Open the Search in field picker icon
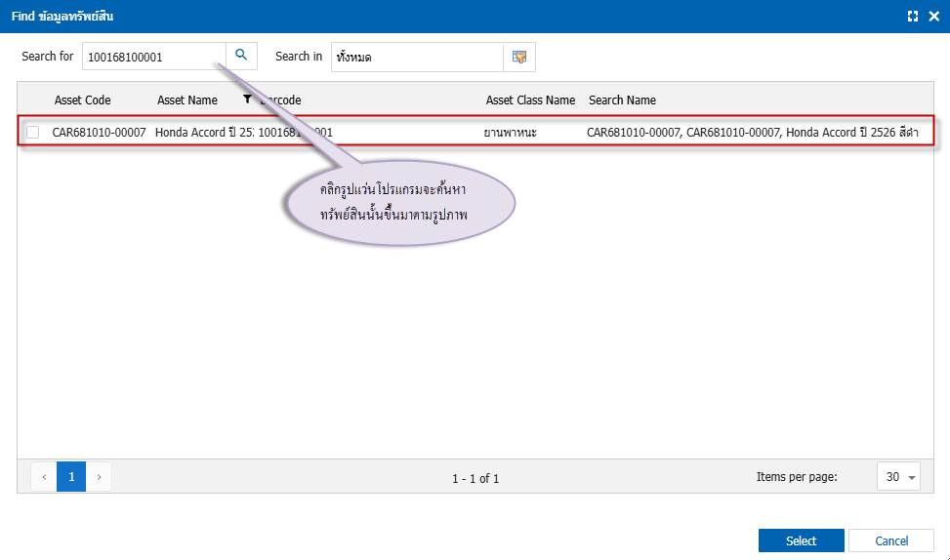 point(519,57)
